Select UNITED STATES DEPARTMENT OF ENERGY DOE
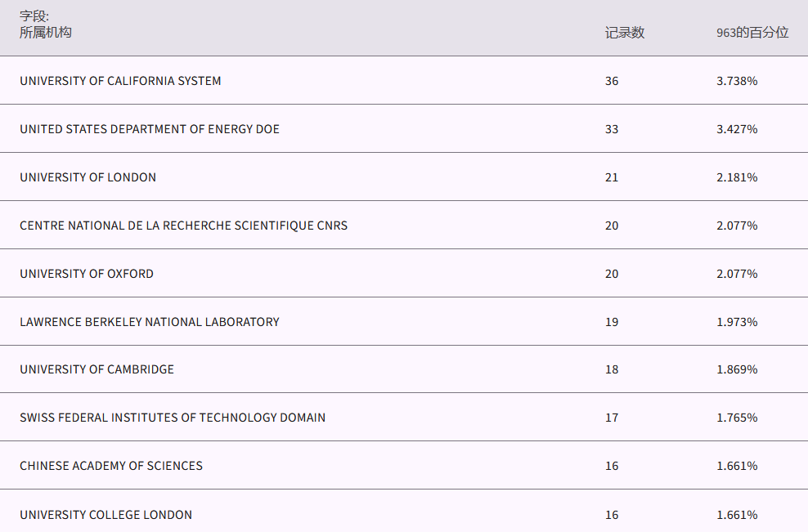Screen dimensions: 808x532 coord(150,129)
